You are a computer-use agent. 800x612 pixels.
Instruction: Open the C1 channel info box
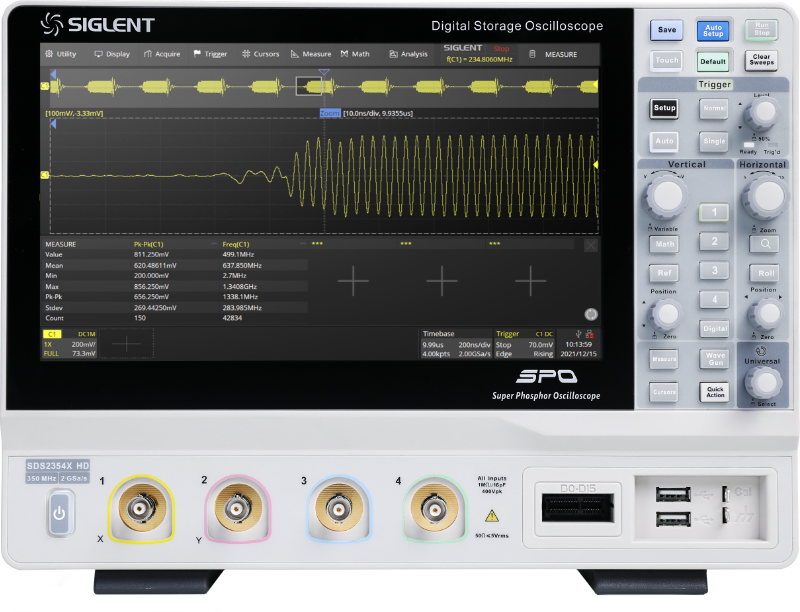[x=69, y=344]
